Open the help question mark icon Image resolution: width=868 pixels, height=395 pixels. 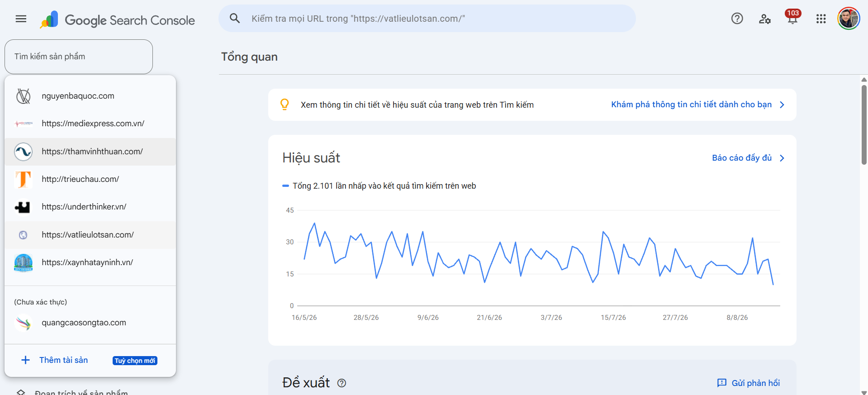(737, 19)
